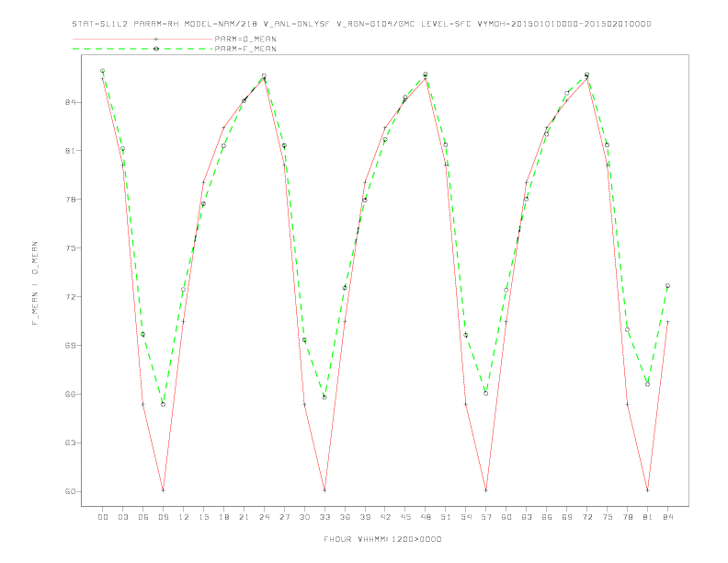Viewport: 728px width, 563px height.
Task: Click O_MEAN plus point at hour 06
Action: (x=143, y=404)
